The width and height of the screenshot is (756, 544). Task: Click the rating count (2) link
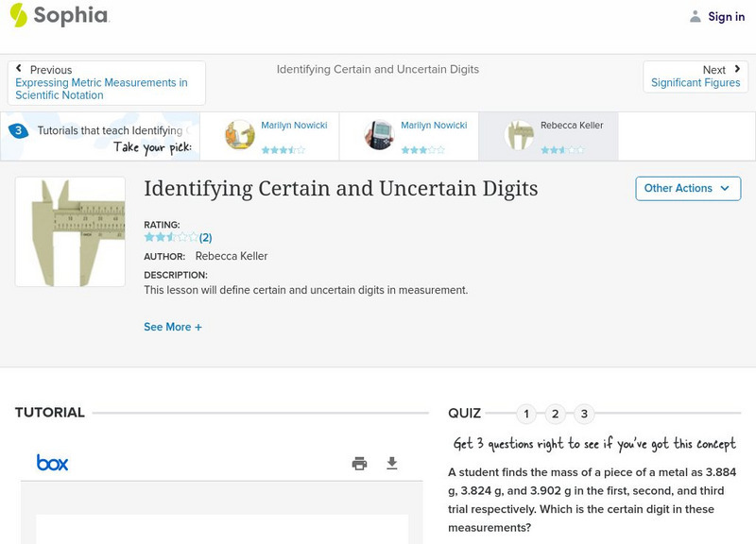pos(205,238)
